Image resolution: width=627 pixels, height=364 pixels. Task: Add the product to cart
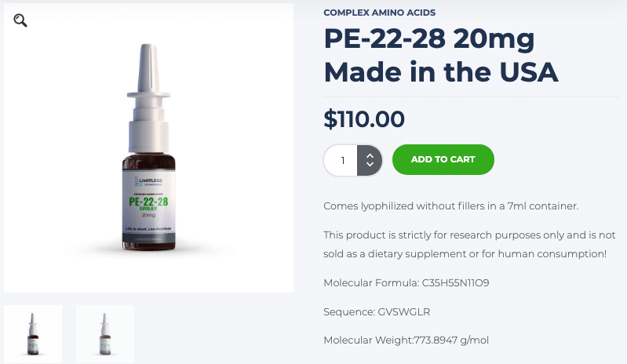pos(443,159)
